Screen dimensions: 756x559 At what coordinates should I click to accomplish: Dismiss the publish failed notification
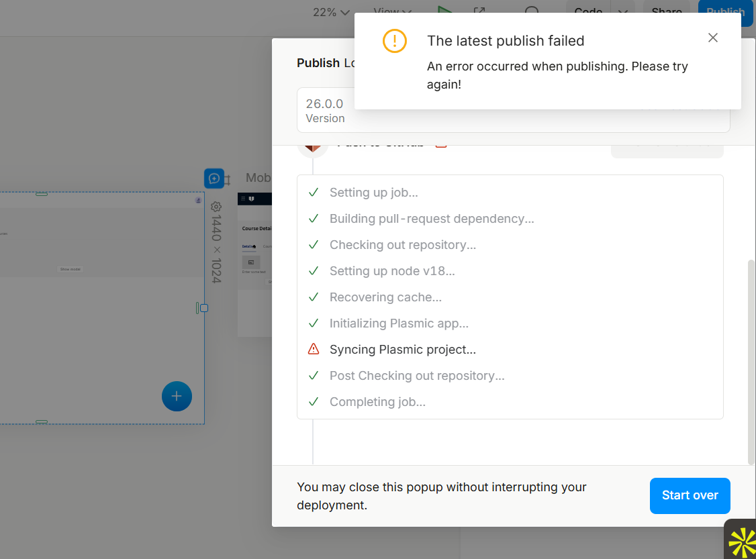tap(713, 38)
